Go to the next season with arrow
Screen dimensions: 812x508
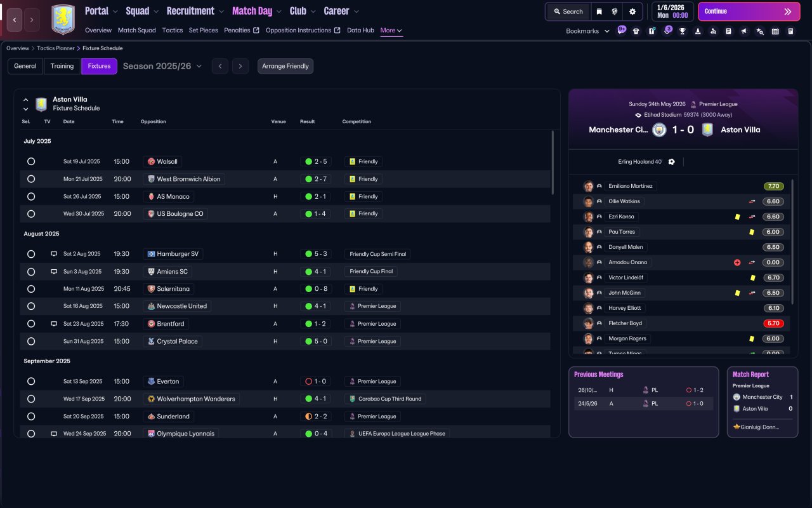tap(240, 66)
